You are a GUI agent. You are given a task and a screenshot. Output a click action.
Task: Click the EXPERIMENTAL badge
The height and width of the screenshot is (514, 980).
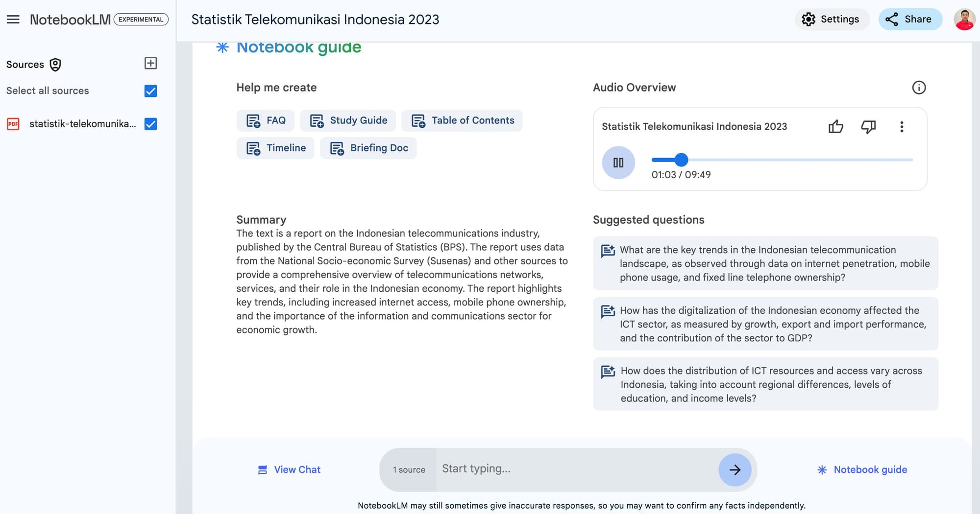click(x=141, y=20)
